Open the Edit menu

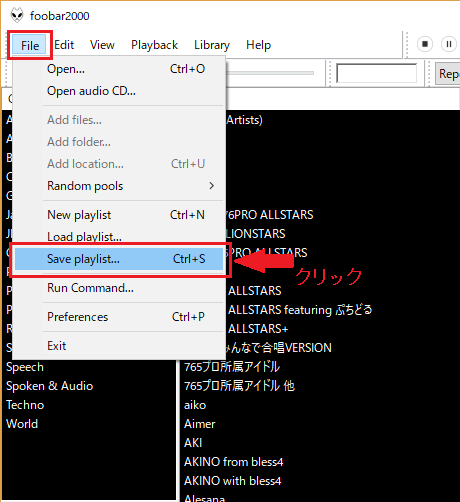(64, 45)
